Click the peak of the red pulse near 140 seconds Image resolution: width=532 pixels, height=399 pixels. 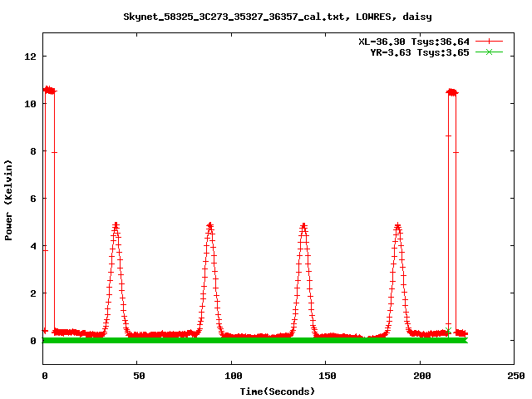pos(303,225)
